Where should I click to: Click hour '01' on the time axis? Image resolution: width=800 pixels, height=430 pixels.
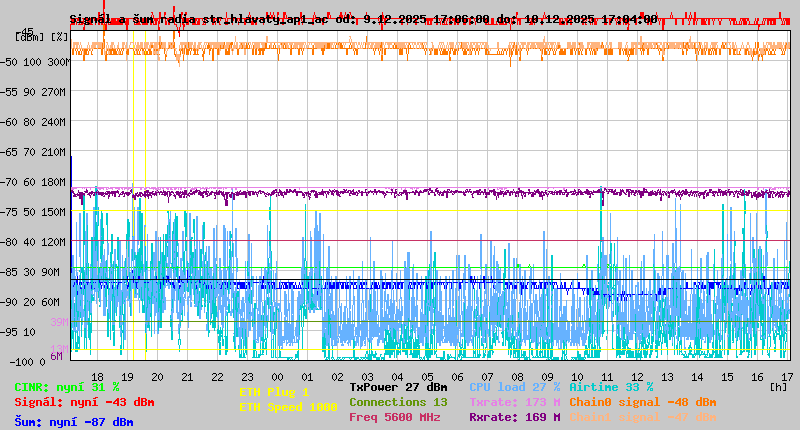click(307, 377)
